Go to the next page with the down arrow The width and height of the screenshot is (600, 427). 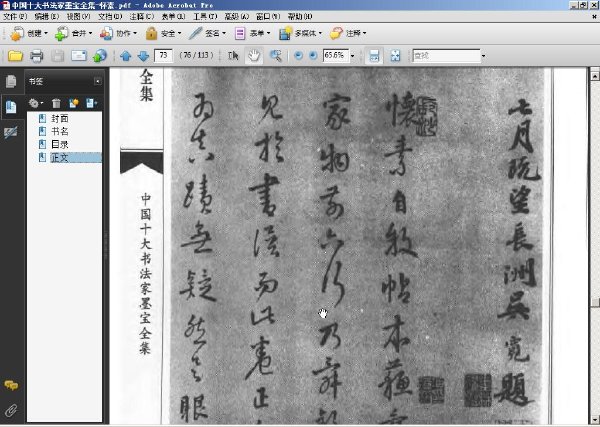(x=143, y=56)
